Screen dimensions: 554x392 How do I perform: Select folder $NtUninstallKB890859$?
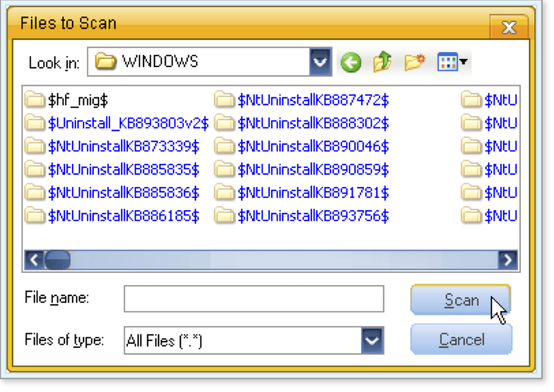(x=302, y=170)
